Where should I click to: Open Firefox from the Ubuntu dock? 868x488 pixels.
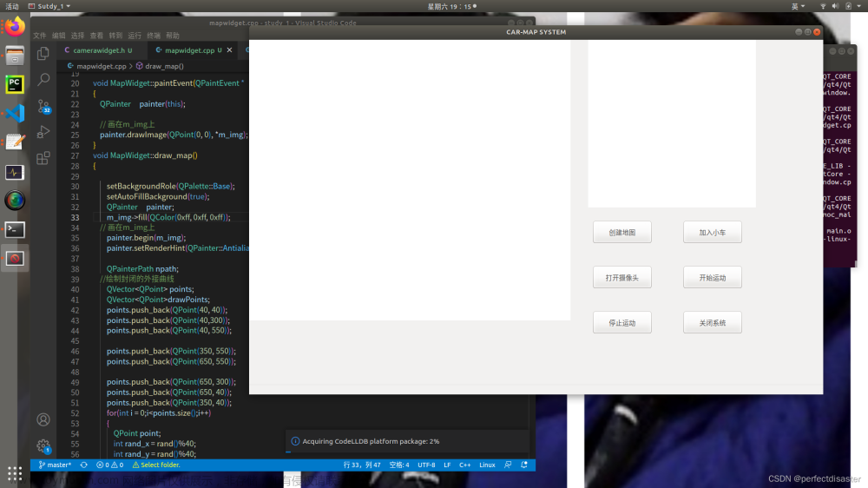15,27
